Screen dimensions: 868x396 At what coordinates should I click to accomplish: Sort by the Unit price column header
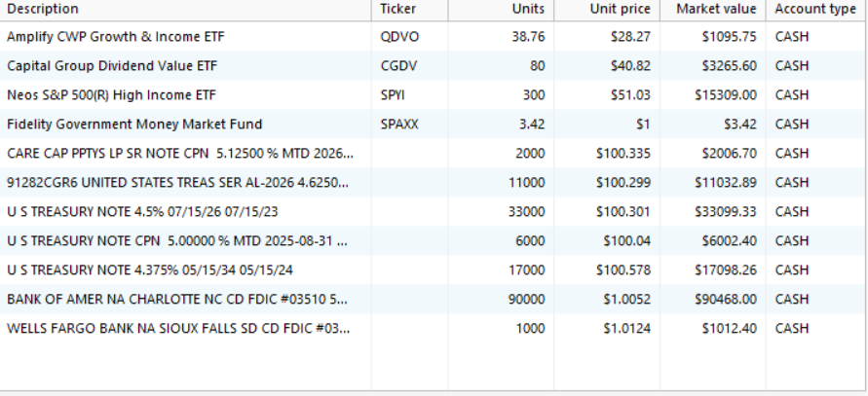pos(607,10)
